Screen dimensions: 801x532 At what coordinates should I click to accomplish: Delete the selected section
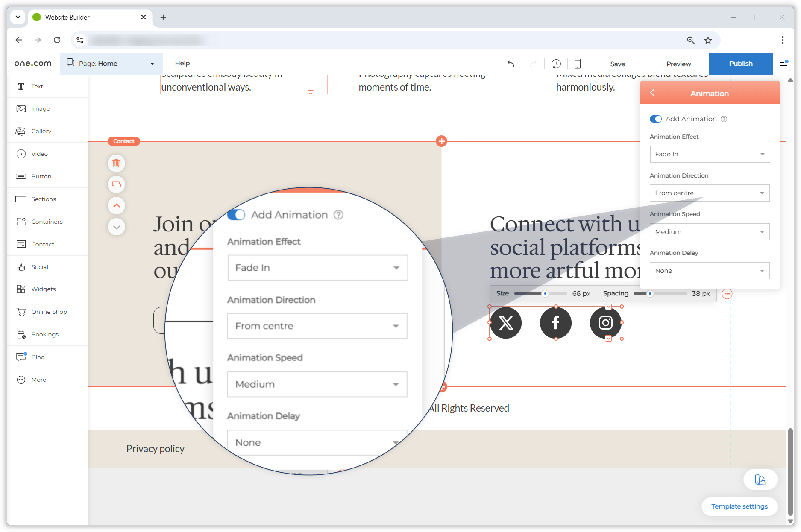[116, 163]
